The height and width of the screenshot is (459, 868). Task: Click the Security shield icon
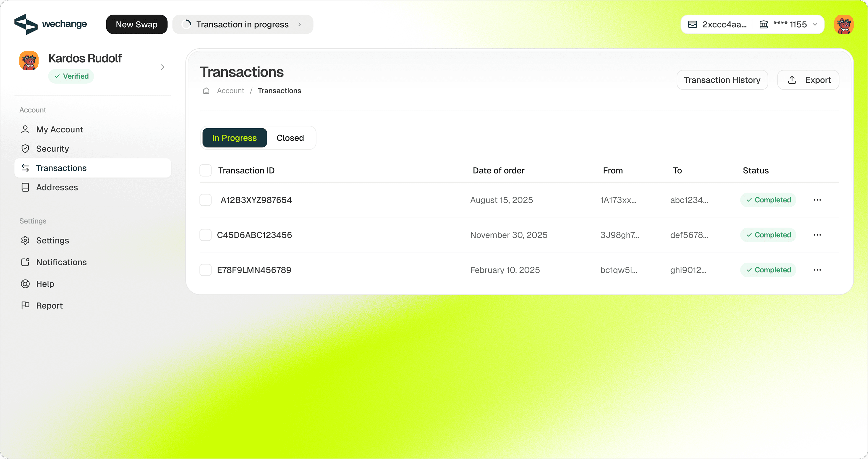(x=25, y=149)
